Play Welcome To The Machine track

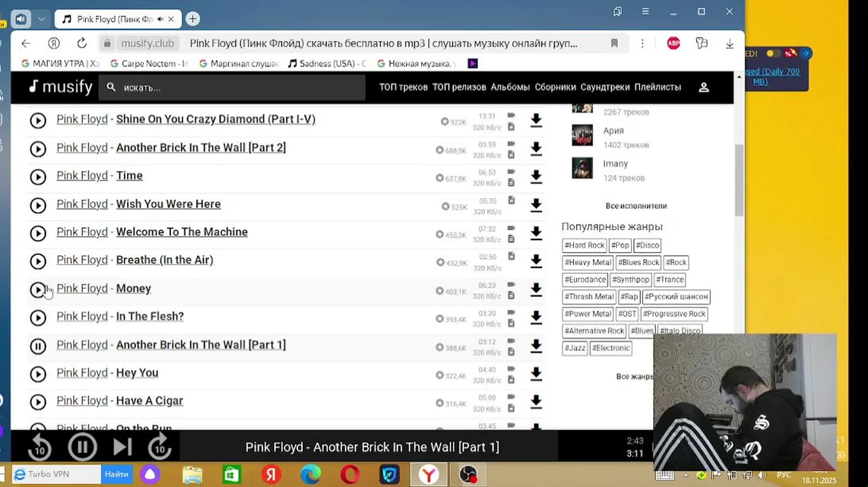coord(38,233)
